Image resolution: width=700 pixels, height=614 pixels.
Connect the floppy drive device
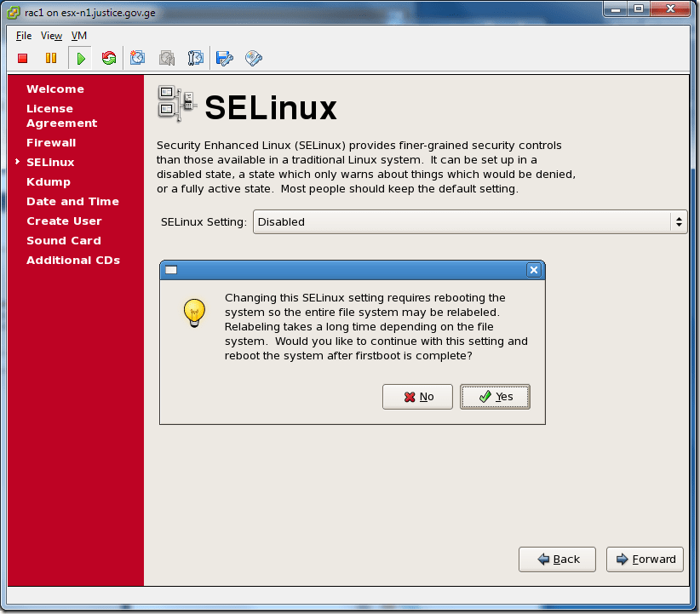(x=223, y=58)
